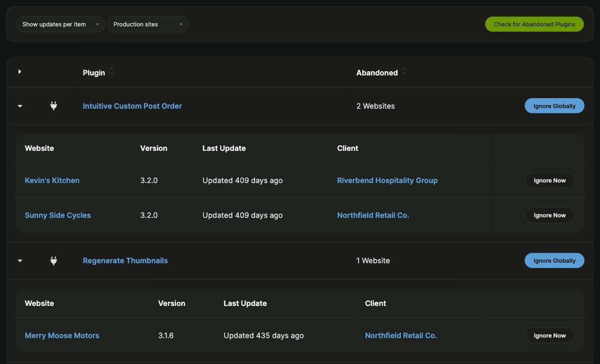
Task: Expand all rows using header triangle
Action: 20,72
